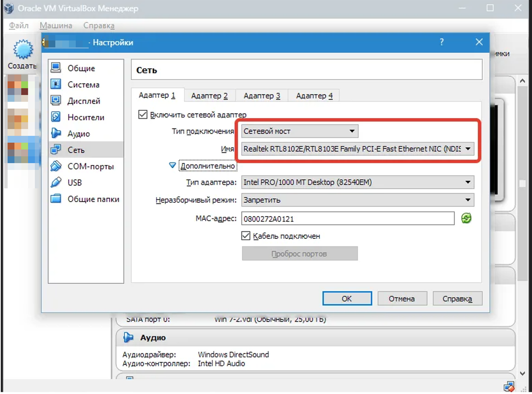Open the Справка menu in menu bar
The height and width of the screenshot is (394, 532).
tap(99, 26)
